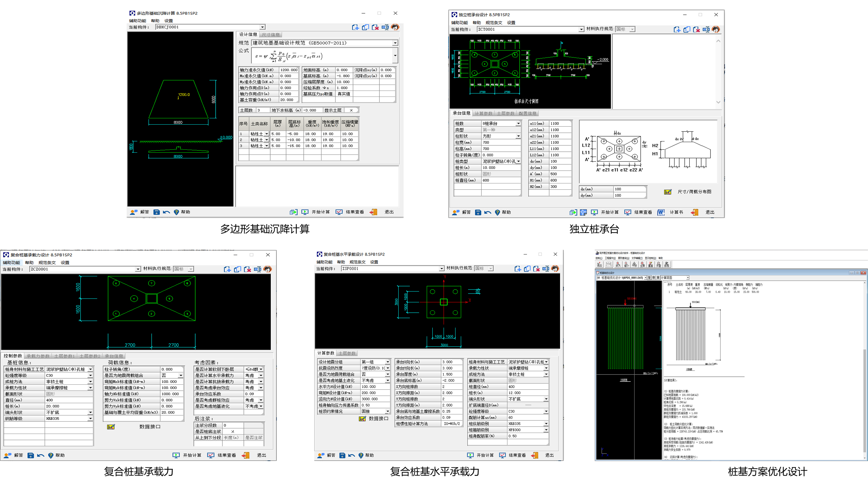Click delete-component icon in 多边形基础沉降计算 window
Screen dimensions: 868x502
[375, 27]
